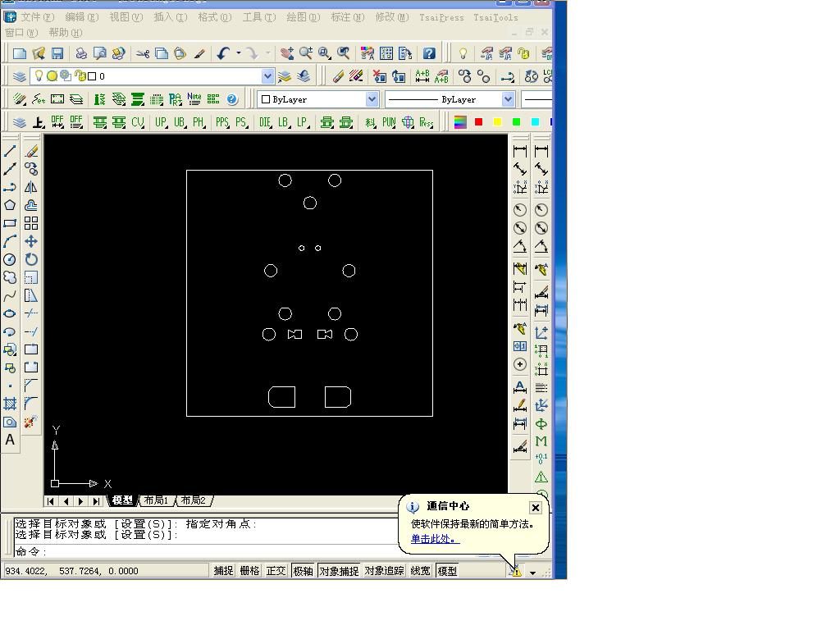Expand the ByLayer color dropdown
The width and height of the screenshot is (840, 630).
pos(372,99)
